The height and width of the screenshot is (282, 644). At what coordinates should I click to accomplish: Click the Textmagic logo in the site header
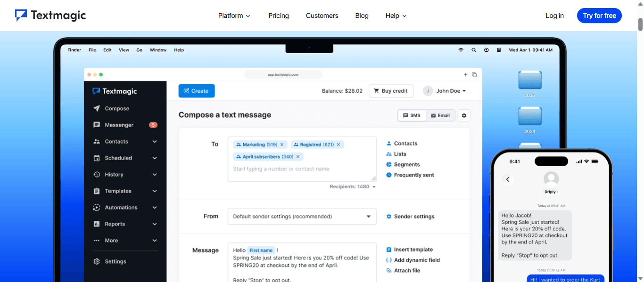[50, 16]
